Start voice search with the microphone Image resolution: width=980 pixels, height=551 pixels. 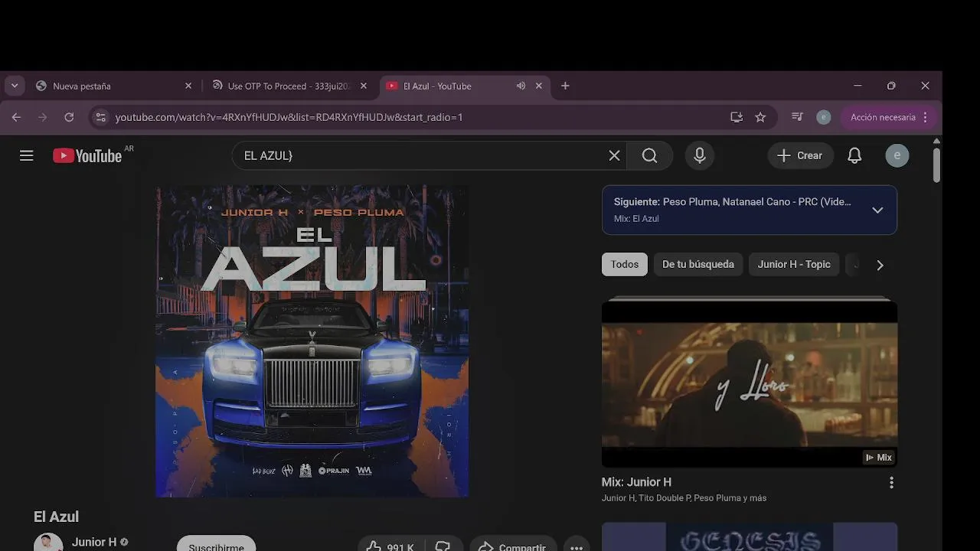[x=700, y=155]
